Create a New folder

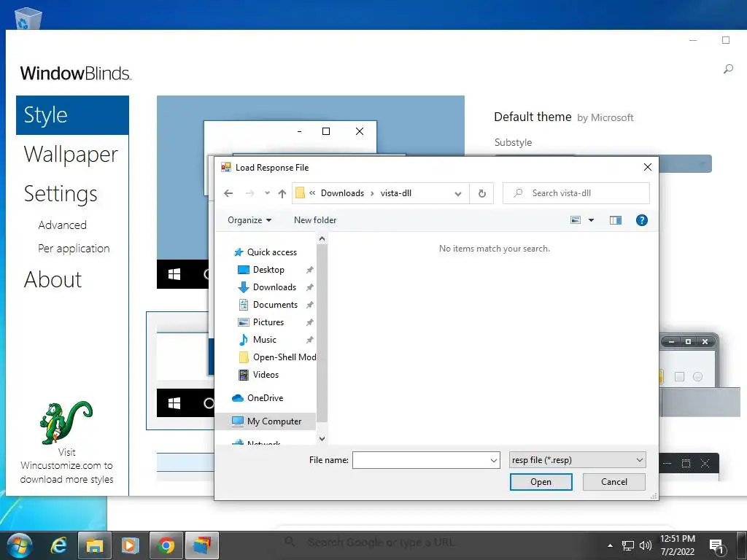coord(315,220)
